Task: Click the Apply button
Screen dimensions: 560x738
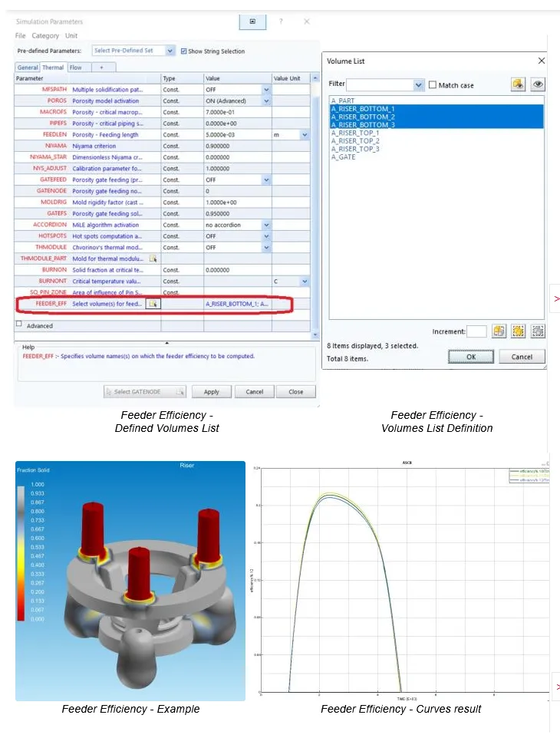Action: (x=211, y=391)
